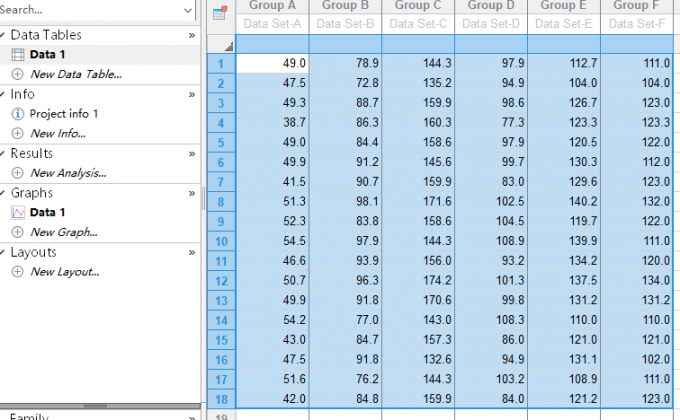Open the Info section double-chevron menu
This screenshot has height=420, width=680.
[192, 95]
